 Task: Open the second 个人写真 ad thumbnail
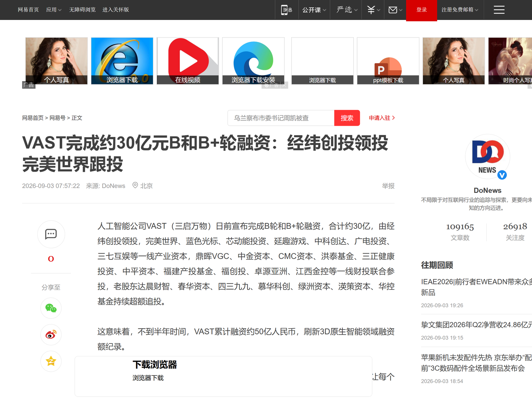(x=454, y=61)
